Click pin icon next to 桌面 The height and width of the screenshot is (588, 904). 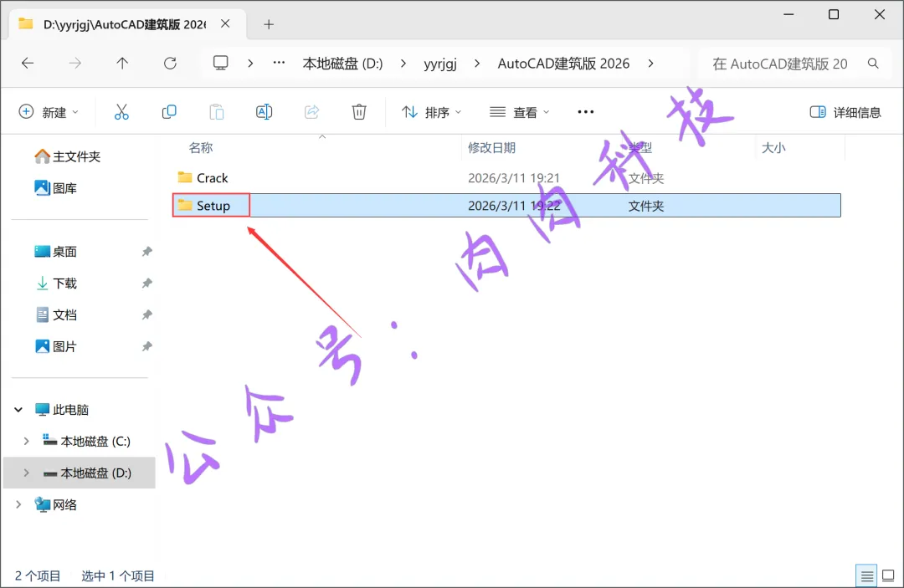tap(147, 251)
